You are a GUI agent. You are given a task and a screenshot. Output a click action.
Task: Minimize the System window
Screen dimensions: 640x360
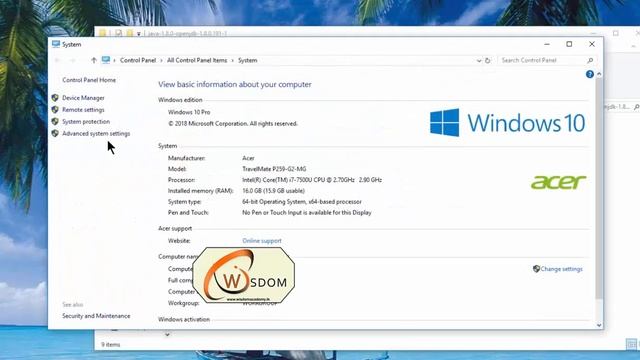tap(547, 44)
